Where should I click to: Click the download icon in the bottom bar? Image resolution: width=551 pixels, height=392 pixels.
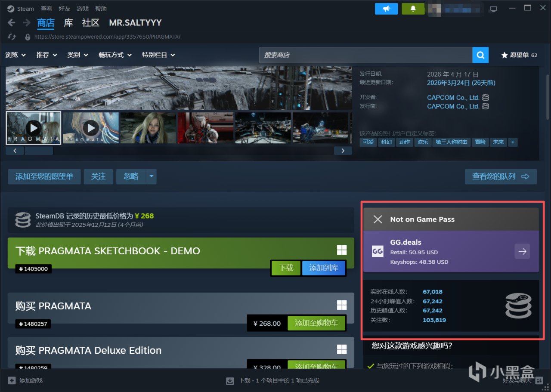pos(230,380)
